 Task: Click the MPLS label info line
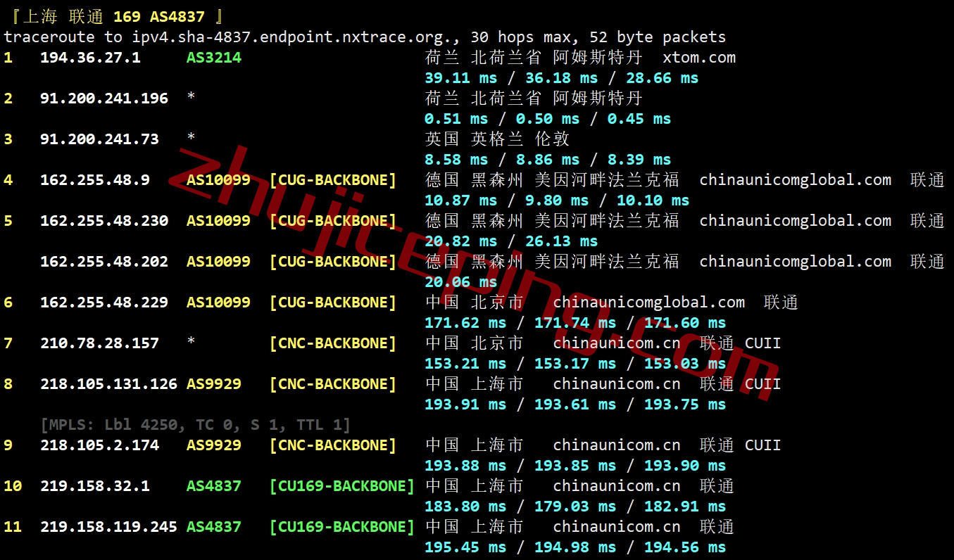(x=196, y=425)
